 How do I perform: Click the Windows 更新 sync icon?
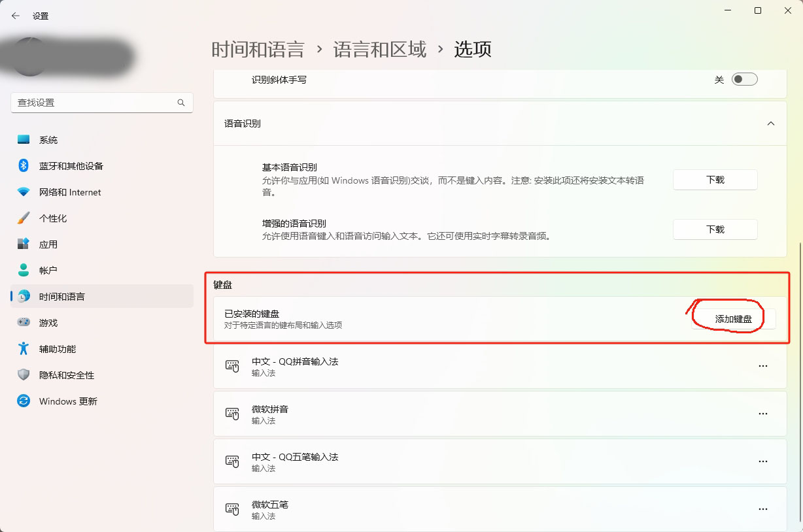[x=24, y=401]
